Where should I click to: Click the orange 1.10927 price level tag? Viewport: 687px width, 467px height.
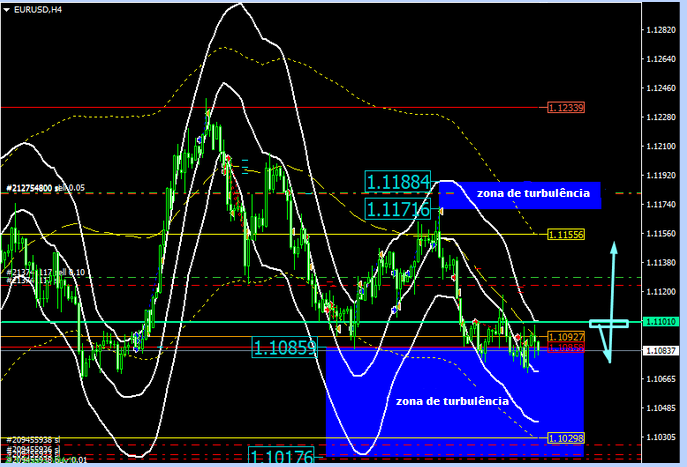566,337
